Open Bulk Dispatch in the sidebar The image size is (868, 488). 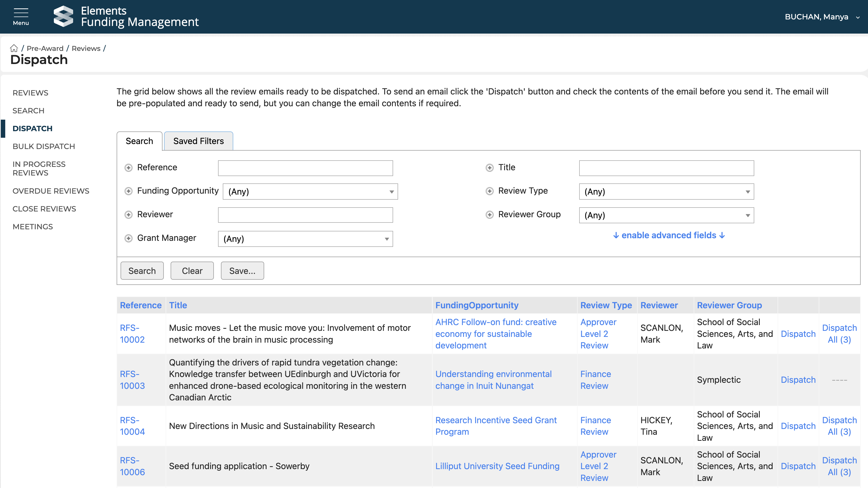pyautogui.click(x=44, y=146)
